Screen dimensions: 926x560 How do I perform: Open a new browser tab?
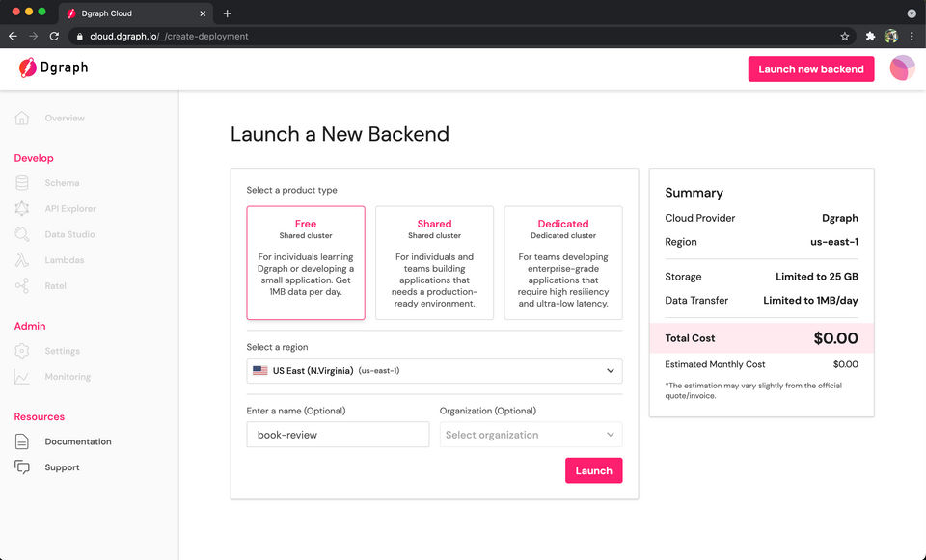pos(228,13)
